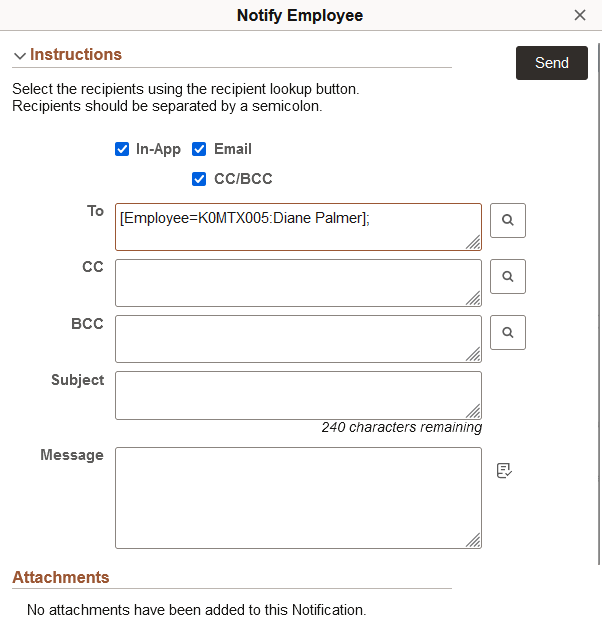Send the notification
This screenshot has width=602, height=624.
(x=551, y=63)
